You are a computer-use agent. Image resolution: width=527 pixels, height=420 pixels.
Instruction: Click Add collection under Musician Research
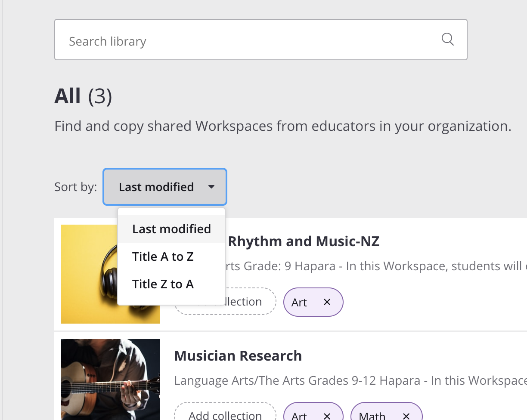point(224,414)
